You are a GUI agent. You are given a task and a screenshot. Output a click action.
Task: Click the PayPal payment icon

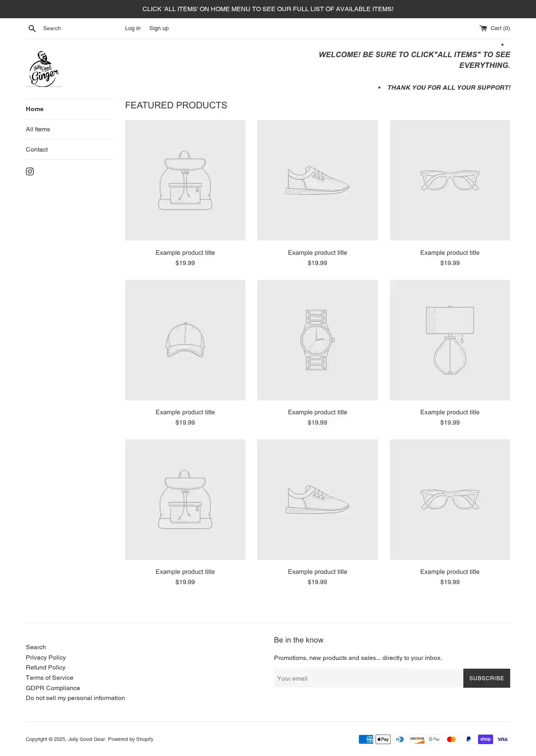click(x=469, y=739)
